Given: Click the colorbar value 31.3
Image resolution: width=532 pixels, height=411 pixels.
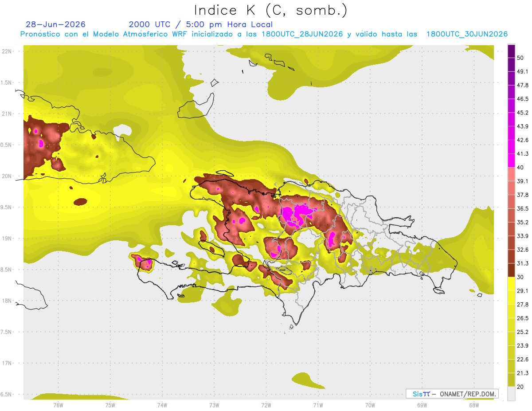Looking at the screenshot, I should [x=523, y=264].
